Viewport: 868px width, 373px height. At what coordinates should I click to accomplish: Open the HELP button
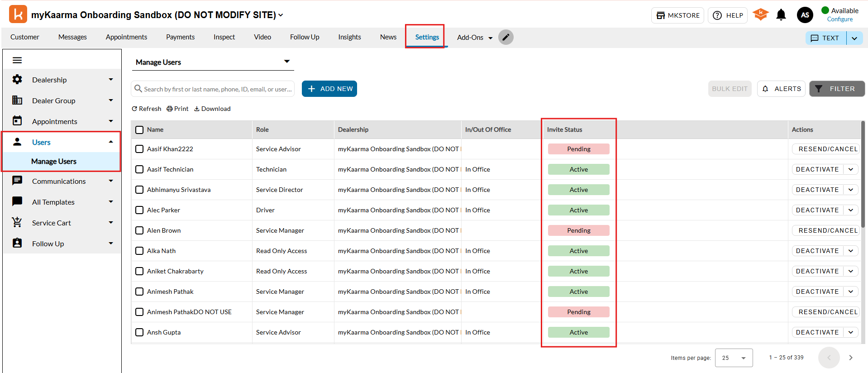coord(728,15)
